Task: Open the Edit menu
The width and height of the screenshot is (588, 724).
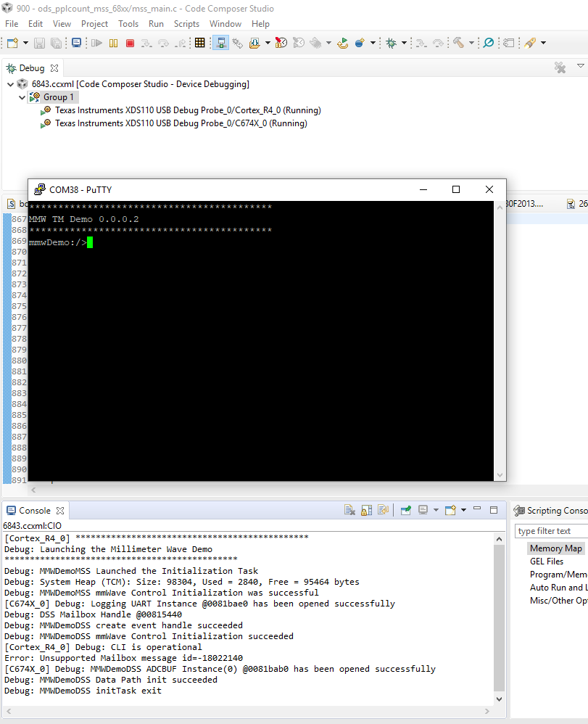Action: click(x=35, y=24)
